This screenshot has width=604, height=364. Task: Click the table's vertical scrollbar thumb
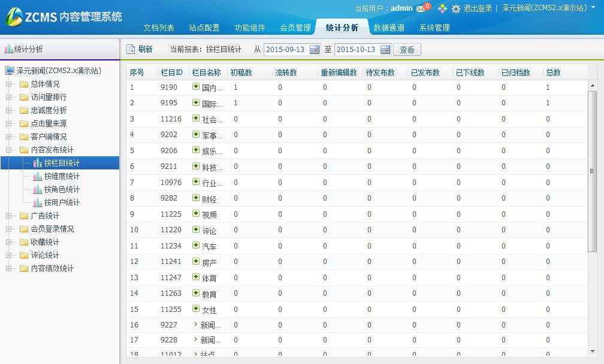[x=592, y=171]
